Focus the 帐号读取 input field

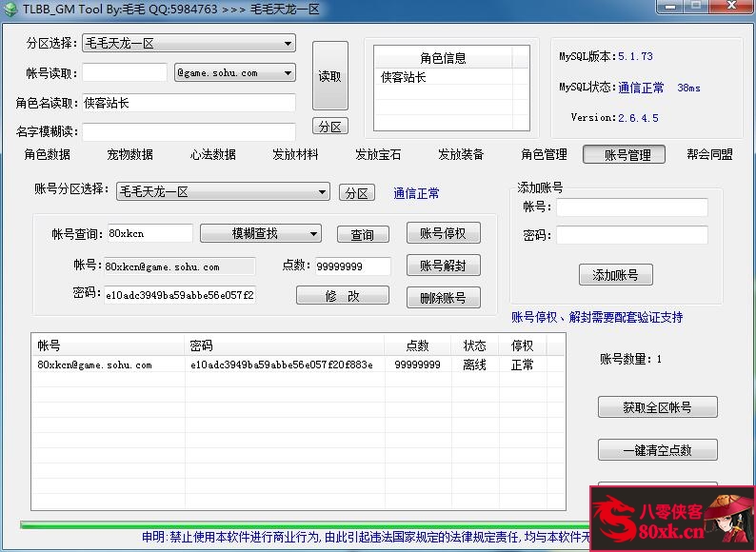click(125, 72)
